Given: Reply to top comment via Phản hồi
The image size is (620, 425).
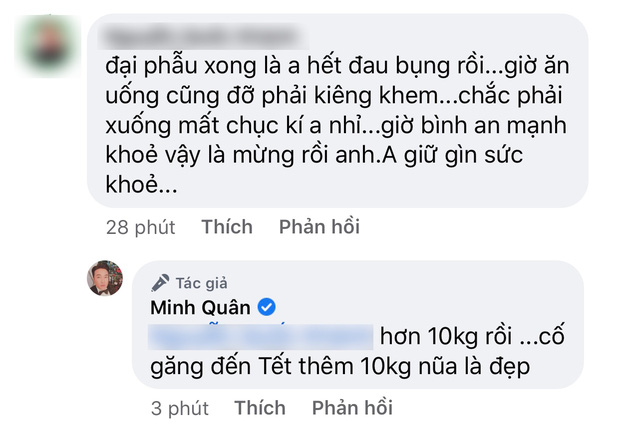Looking at the screenshot, I should 319,227.
